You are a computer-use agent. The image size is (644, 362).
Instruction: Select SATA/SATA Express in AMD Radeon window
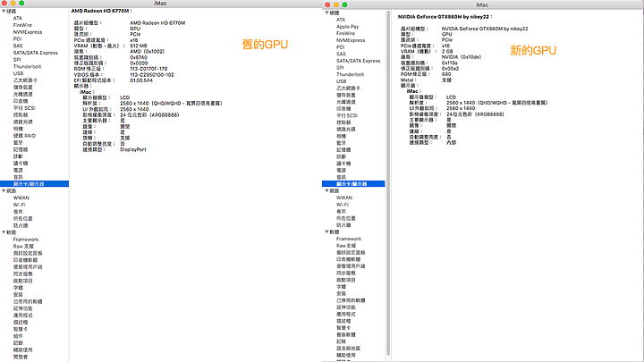click(x=35, y=53)
